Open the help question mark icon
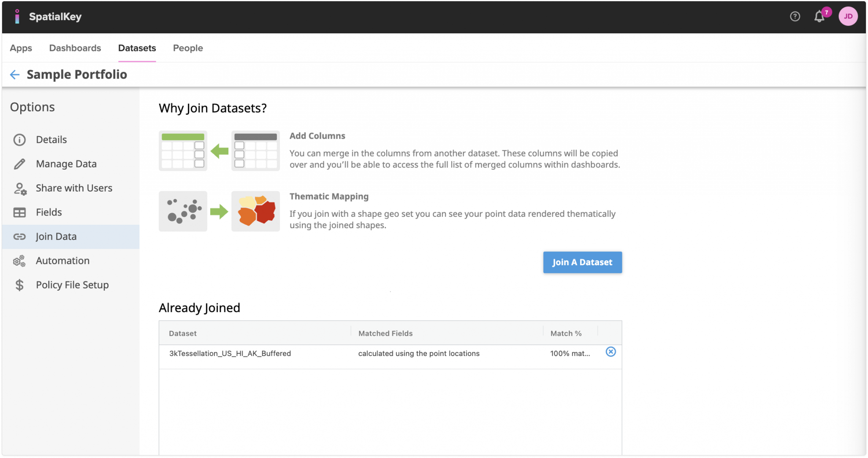The height and width of the screenshot is (458, 868). 795,16
